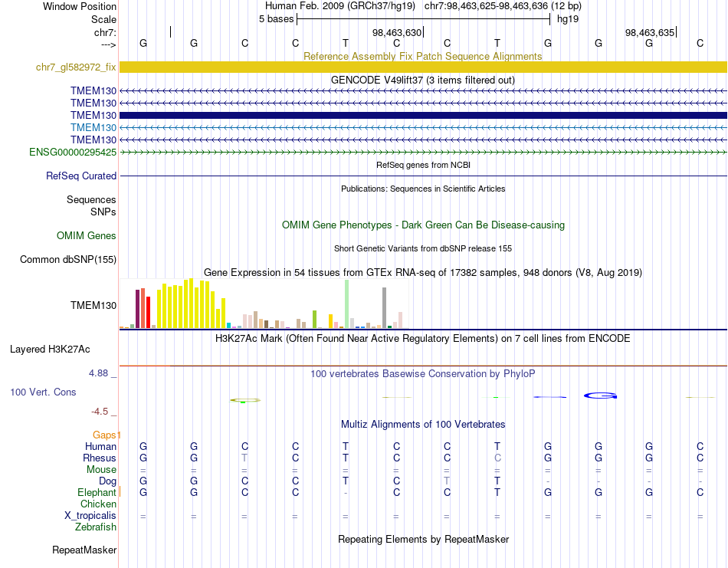Click the tall gray bar in GTEx chart
728x568 pixels.
[x=384, y=308]
